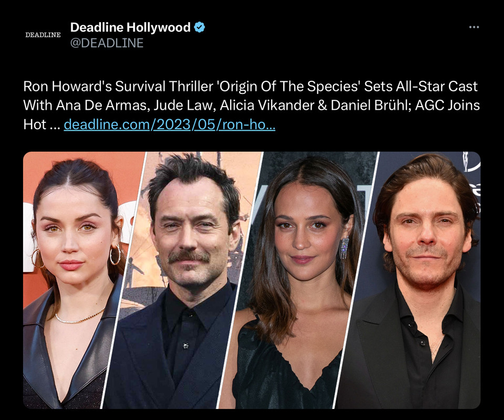This screenshot has height=420, width=504.
Task: Open the deadline.com/2023/05 article link
Action: pos(169,124)
